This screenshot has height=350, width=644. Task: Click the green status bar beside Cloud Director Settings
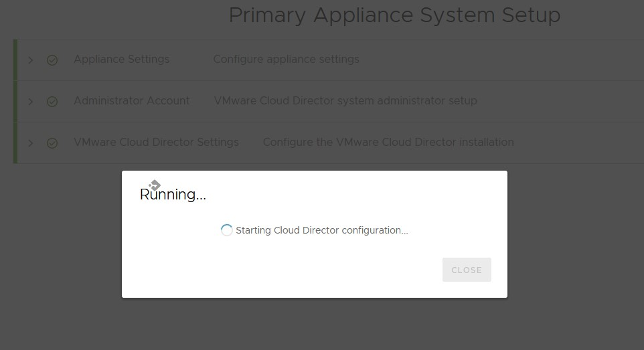15,143
